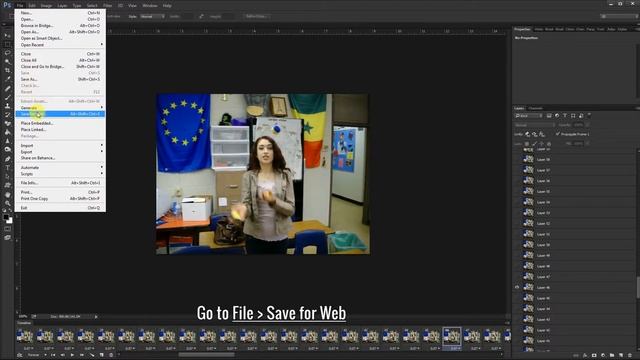
Task: Choose Place Embedded in File menu
Action: [60, 123]
